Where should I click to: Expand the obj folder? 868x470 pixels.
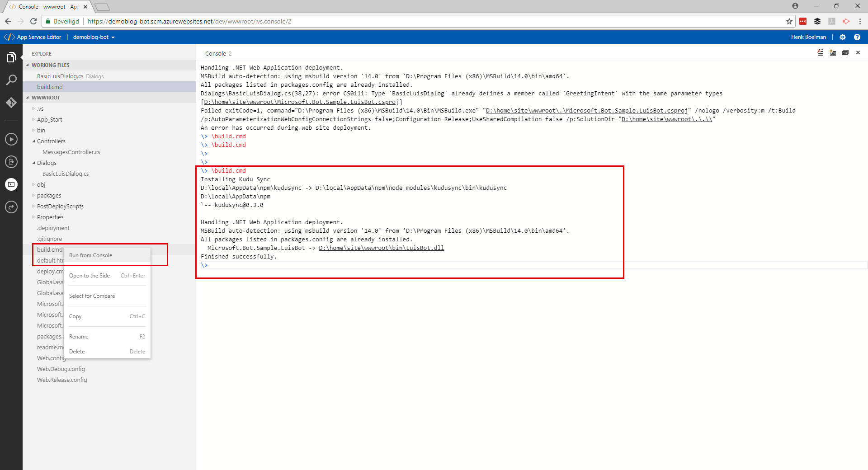33,184
